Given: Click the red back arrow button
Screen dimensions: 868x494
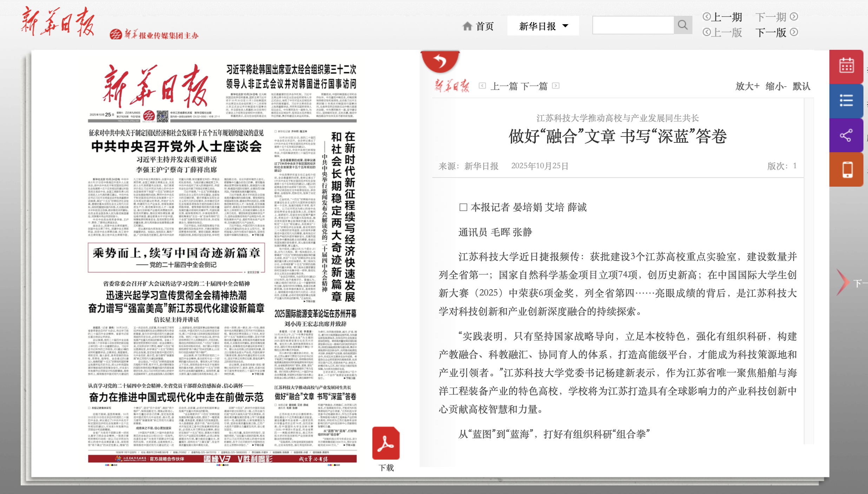Looking at the screenshot, I should (440, 61).
